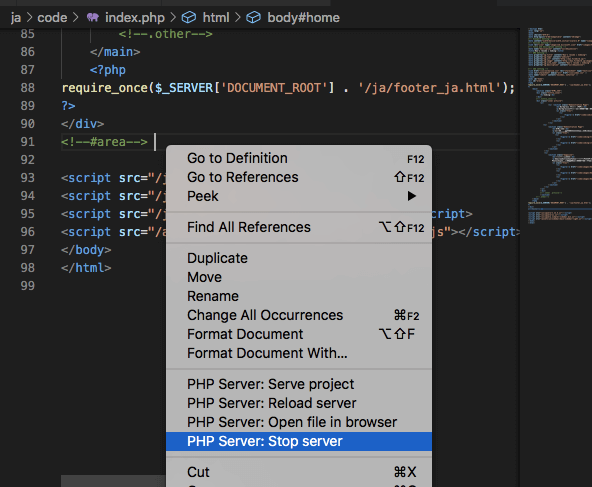Choose Change All Occurrences

coord(299,315)
